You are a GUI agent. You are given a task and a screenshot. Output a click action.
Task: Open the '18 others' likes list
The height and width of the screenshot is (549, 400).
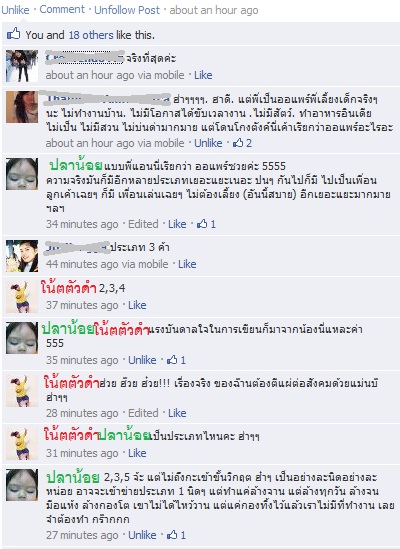91,35
